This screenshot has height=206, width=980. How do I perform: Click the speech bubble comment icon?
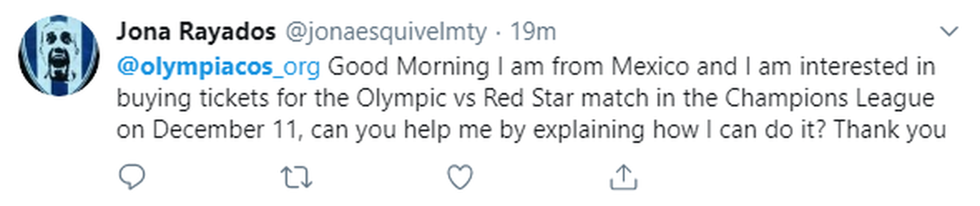pos(132,177)
